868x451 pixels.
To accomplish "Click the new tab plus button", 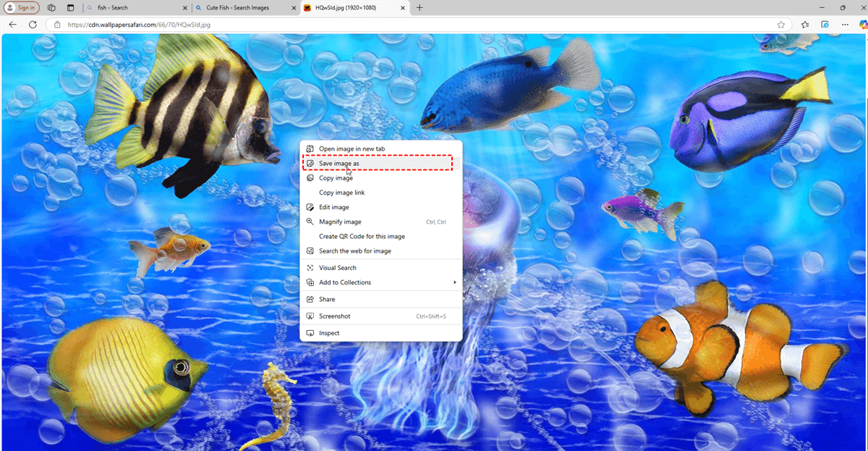I will [420, 8].
